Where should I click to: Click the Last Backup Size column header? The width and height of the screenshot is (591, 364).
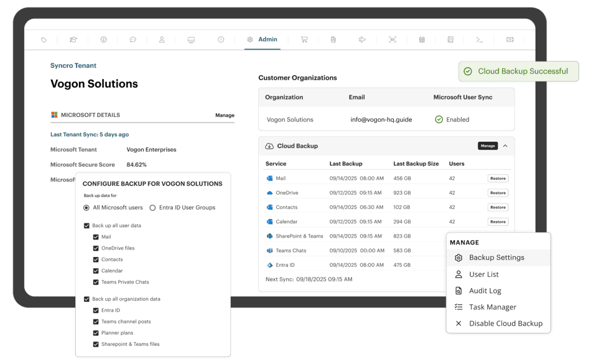pos(416,164)
